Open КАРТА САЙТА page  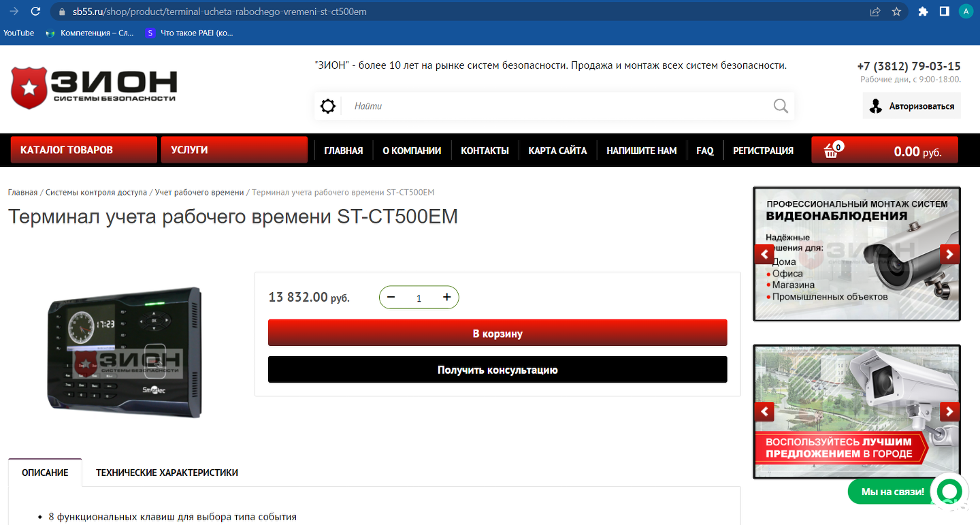point(557,150)
